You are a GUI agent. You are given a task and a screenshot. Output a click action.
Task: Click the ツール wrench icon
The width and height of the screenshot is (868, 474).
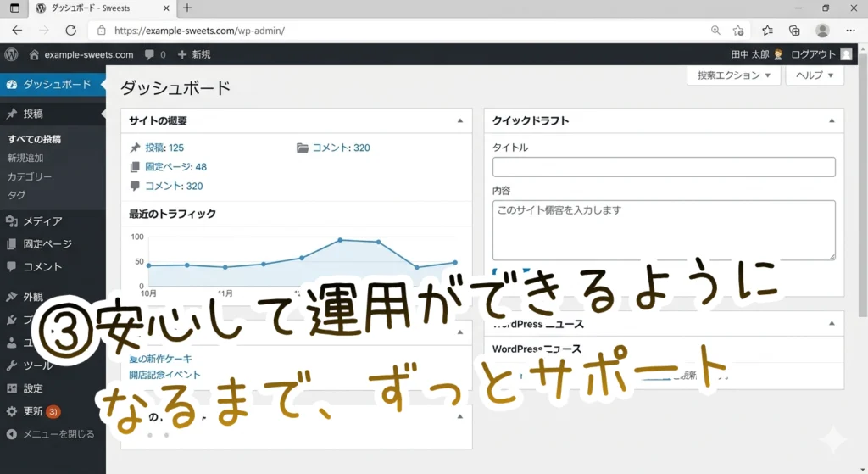[12, 365]
